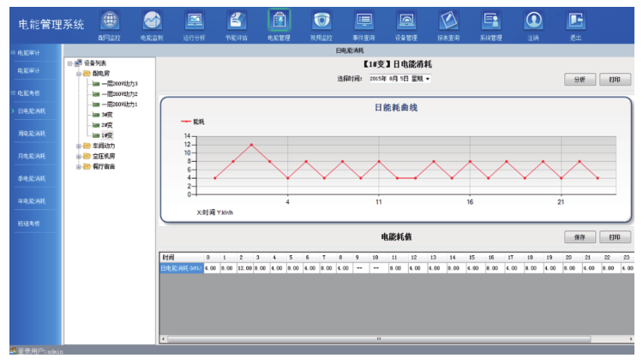Click the table's horizontal scrollbar
Viewport: 643px width, 364px height.
(377, 339)
